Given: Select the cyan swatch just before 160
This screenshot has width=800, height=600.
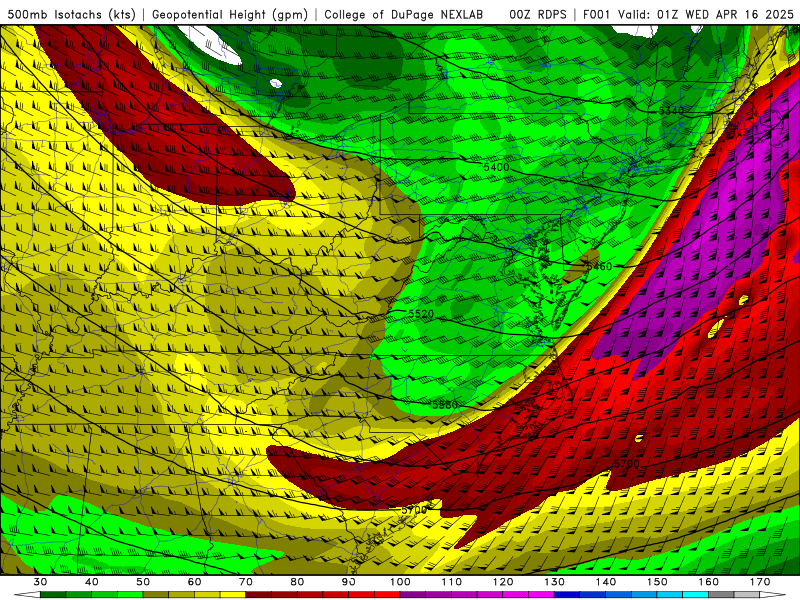Looking at the screenshot, I should pyautogui.click(x=696, y=595).
